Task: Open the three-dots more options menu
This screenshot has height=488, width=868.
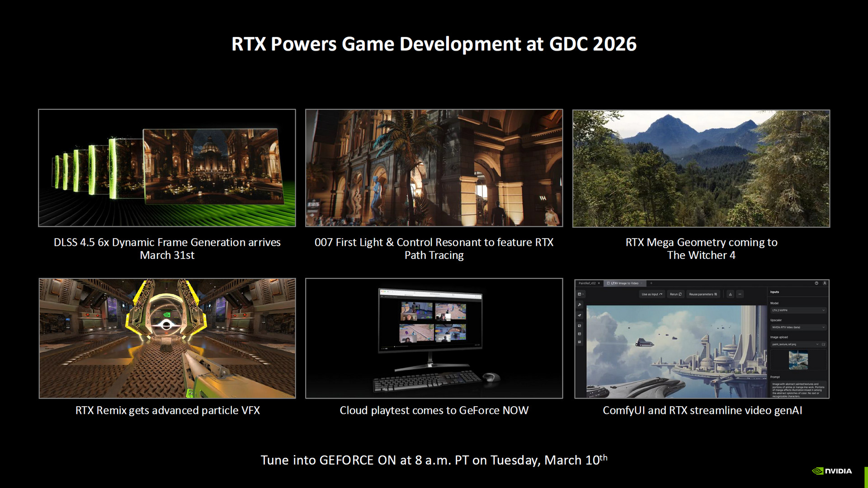Action: click(740, 294)
